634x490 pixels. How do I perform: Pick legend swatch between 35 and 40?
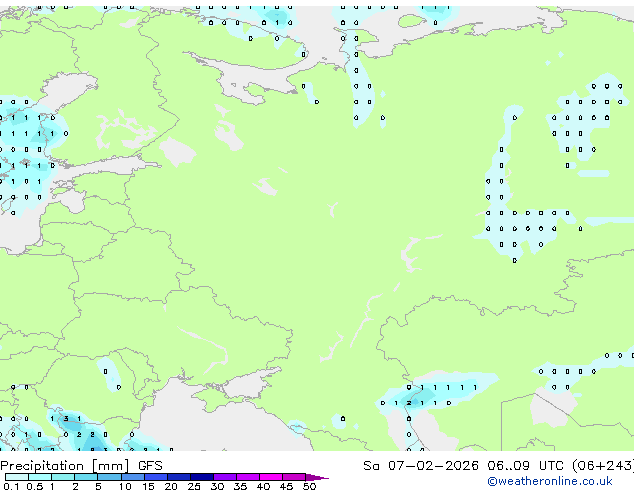pos(248,477)
